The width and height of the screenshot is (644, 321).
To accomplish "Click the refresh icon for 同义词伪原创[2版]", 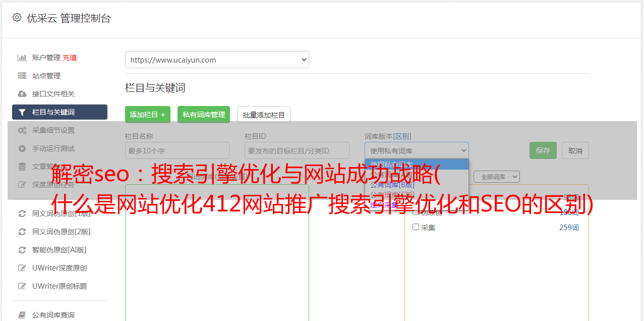I will [x=22, y=232].
